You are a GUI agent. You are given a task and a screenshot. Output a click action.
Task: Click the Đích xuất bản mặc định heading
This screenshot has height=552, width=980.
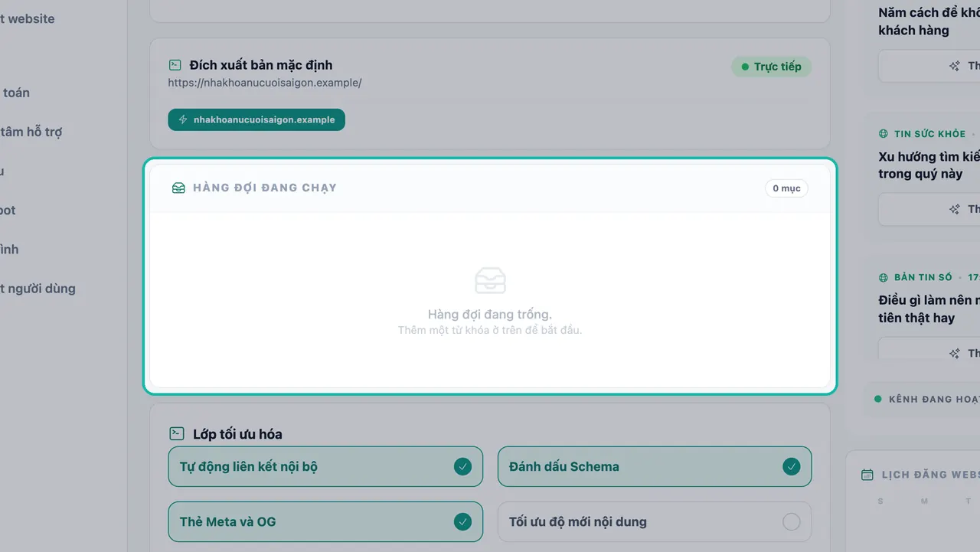pyautogui.click(x=261, y=65)
